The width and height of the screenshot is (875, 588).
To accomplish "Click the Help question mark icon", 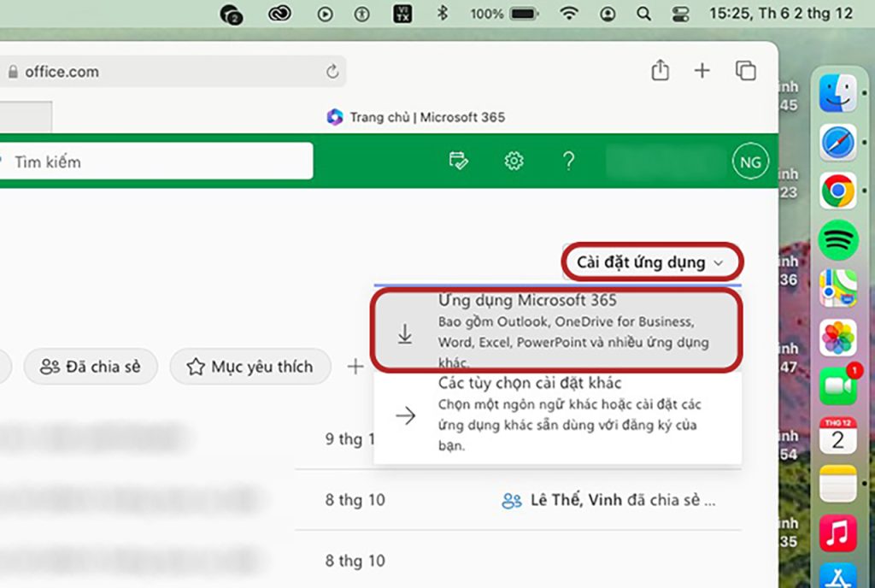I will point(568,161).
